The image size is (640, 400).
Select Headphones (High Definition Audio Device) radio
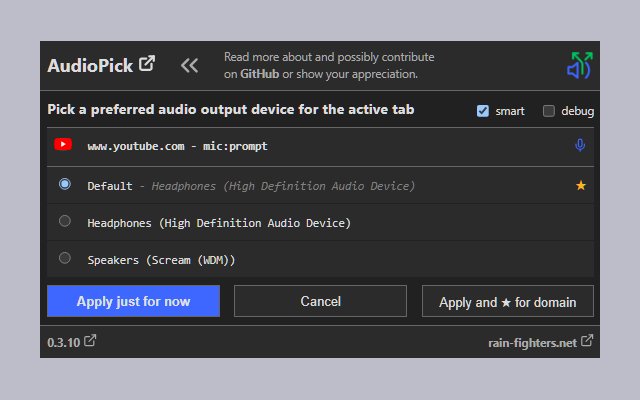click(x=65, y=221)
